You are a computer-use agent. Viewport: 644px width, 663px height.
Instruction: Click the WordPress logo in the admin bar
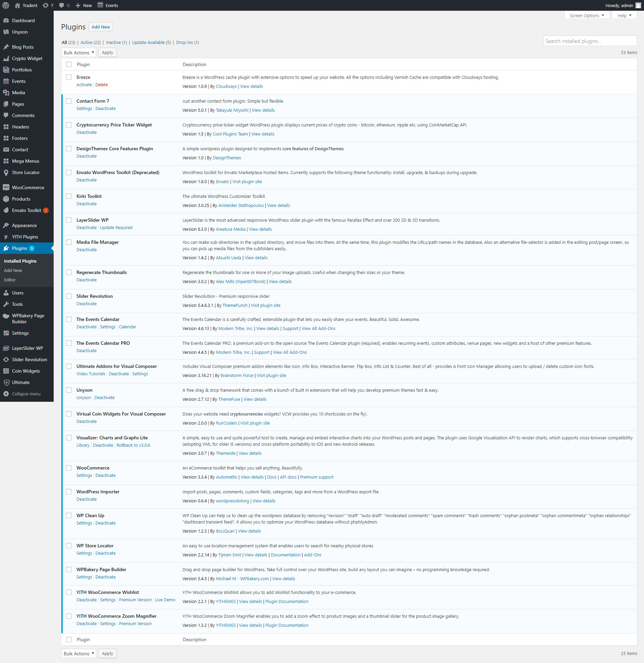pyautogui.click(x=5, y=5)
